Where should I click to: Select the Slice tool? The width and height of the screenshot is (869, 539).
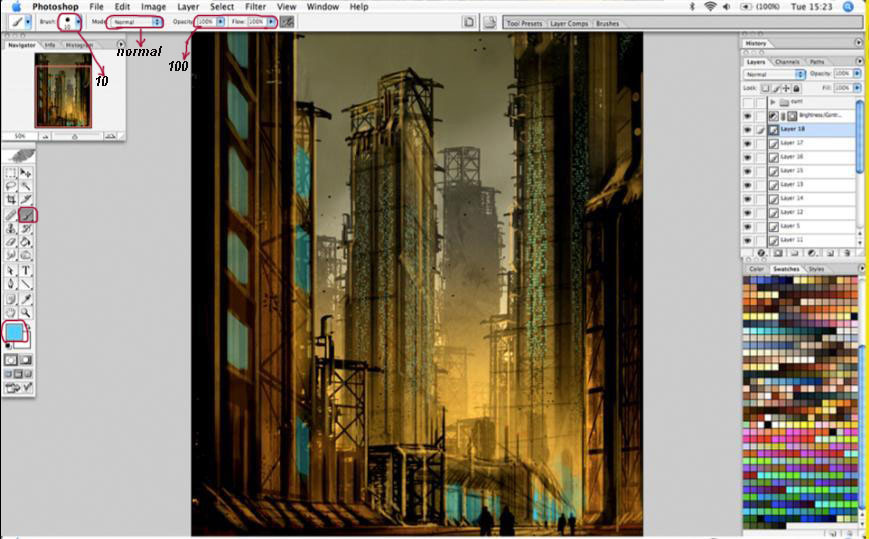(x=25, y=199)
